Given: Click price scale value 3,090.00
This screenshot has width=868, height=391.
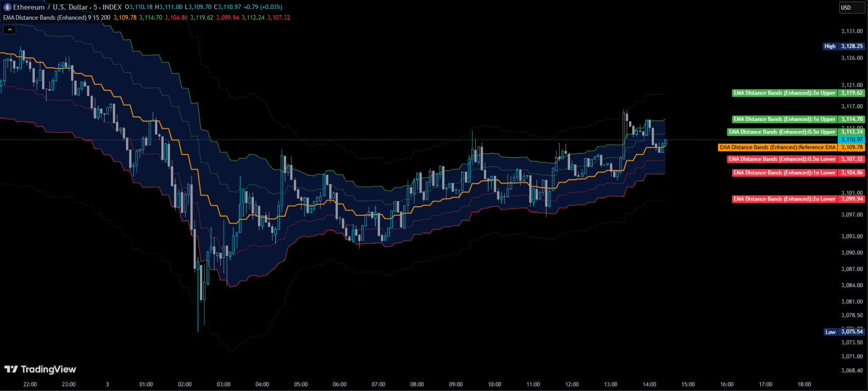Looking at the screenshot, I should 852,253.
